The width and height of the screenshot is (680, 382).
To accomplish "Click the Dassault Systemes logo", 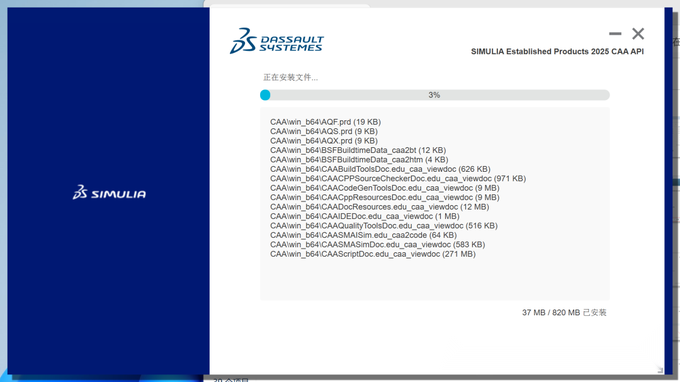I will pos(277,41).
